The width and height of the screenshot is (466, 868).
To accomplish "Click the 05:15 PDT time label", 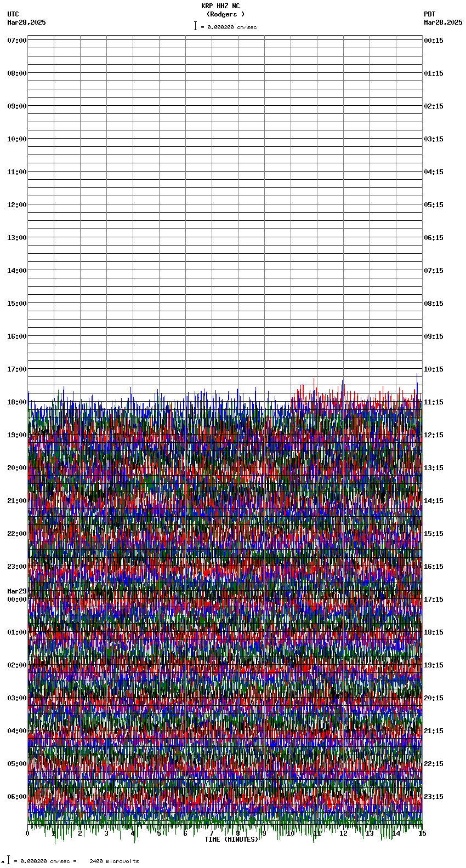I will click(x=434, y=205).
